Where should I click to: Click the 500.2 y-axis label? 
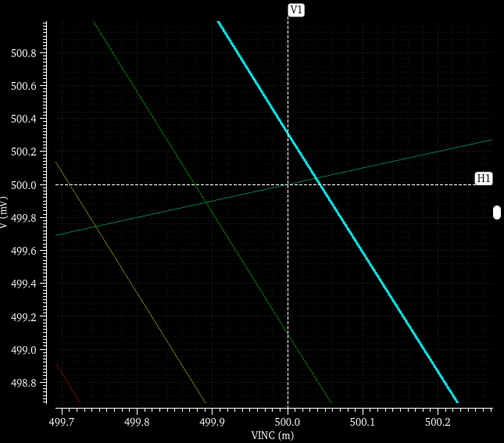[x=23, y=152]
